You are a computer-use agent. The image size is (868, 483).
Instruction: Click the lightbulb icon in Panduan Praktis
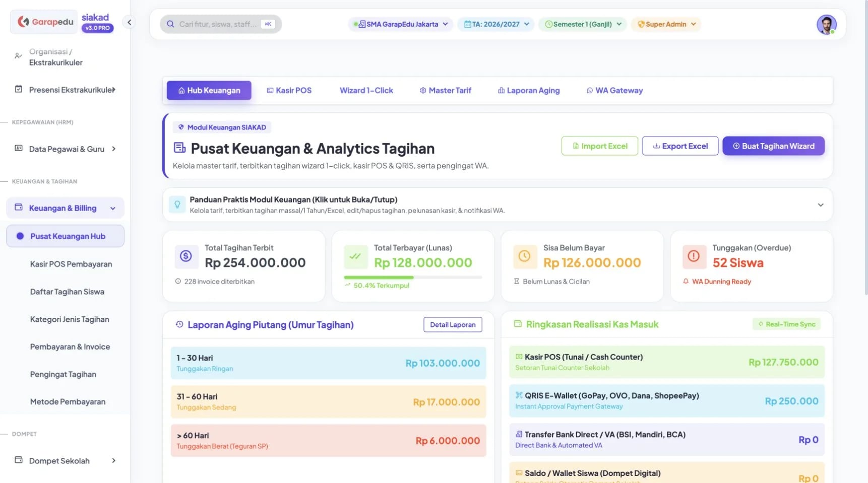point(177,204)
